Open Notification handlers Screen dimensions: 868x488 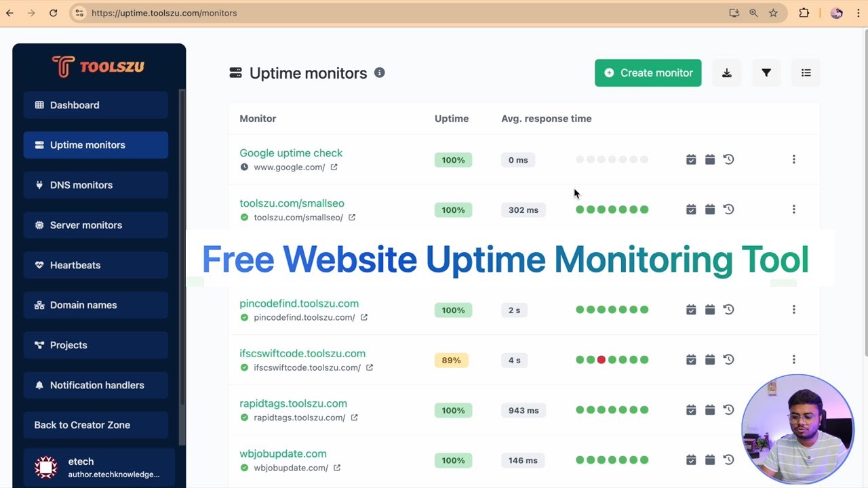(96, 385)
